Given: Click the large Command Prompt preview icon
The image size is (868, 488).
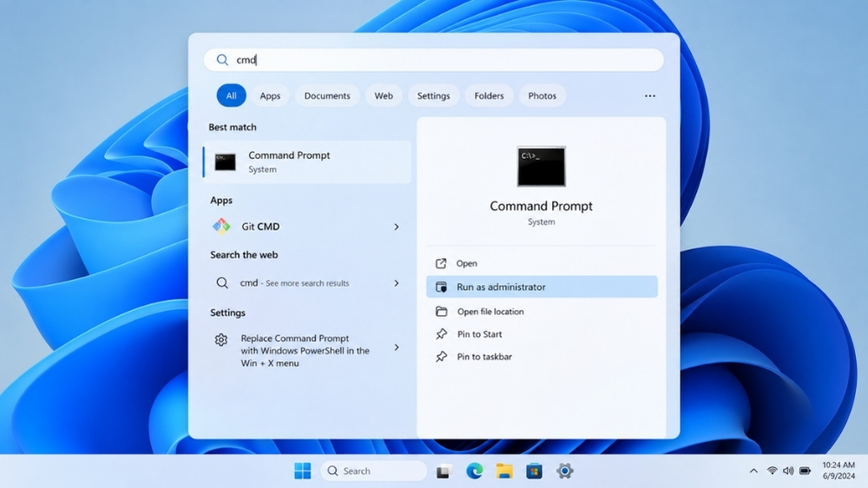Looking at the screenshot, I should tap(542, 166).
